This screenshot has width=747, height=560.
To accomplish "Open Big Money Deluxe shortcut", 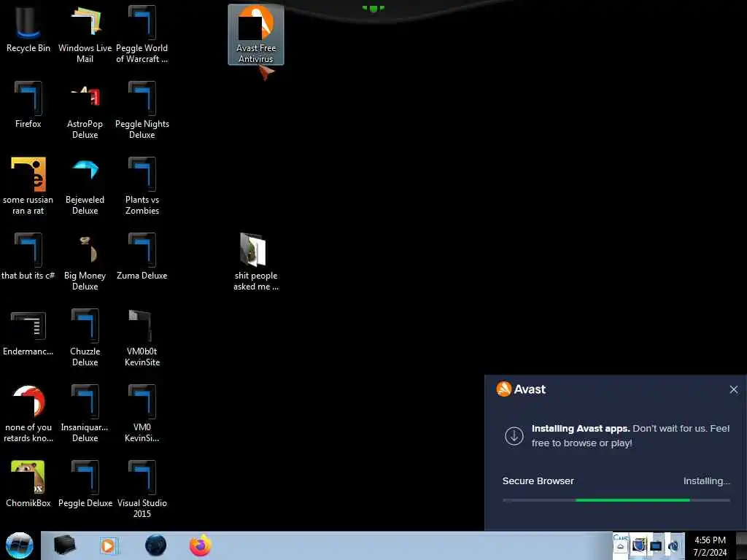I will 85,262.
